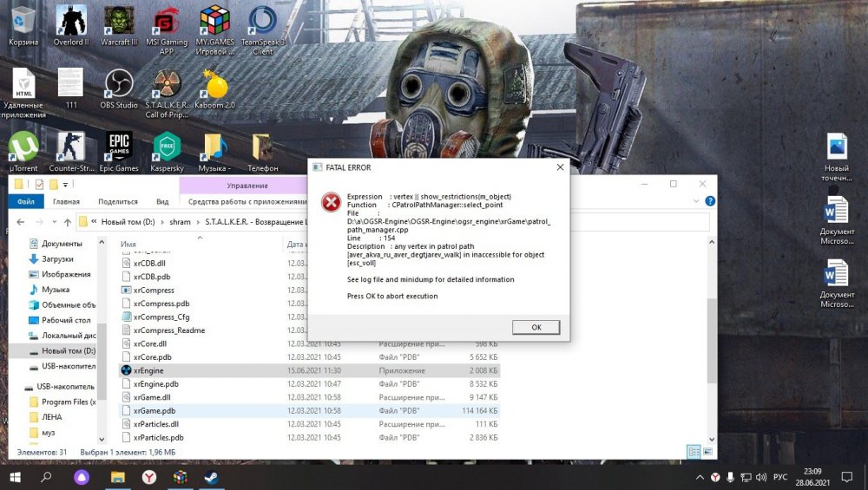
Task: Go up one folder level in Explorer
Action: (68, 222)
